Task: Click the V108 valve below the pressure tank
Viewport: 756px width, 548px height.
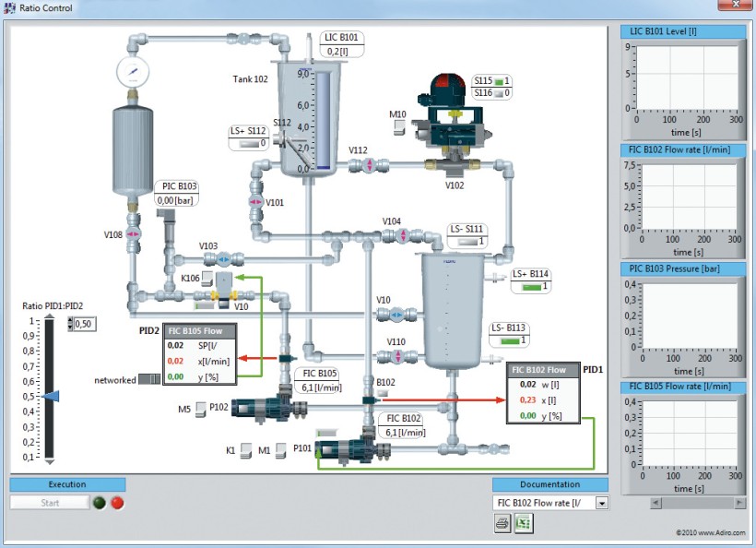Action: point(133,234)
